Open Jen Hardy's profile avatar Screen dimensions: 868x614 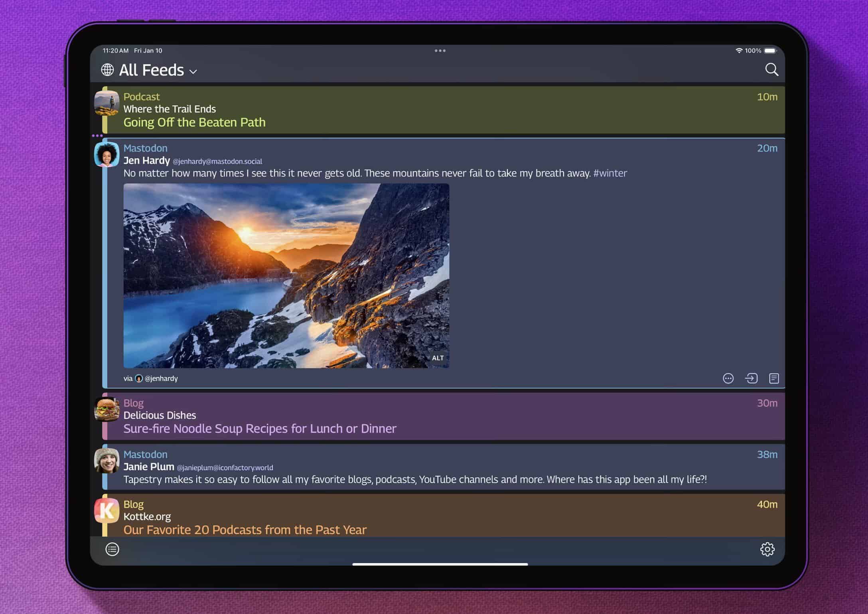(x=107, y=154)
